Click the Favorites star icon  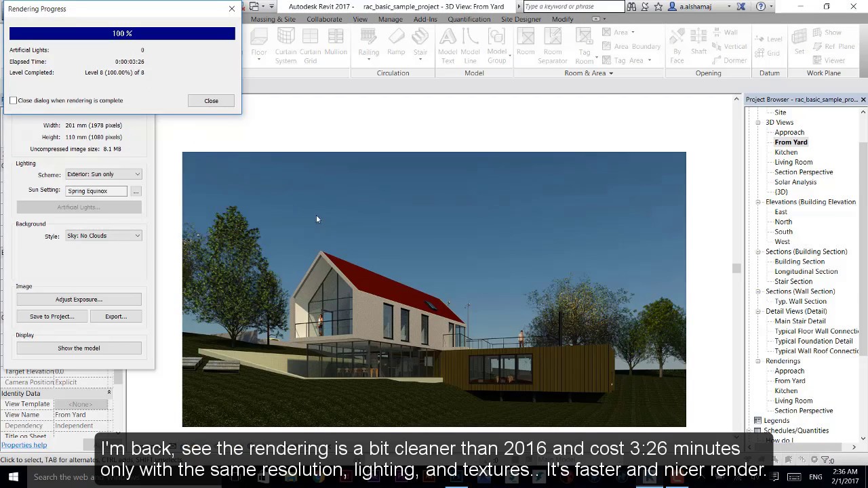point(658,7)
